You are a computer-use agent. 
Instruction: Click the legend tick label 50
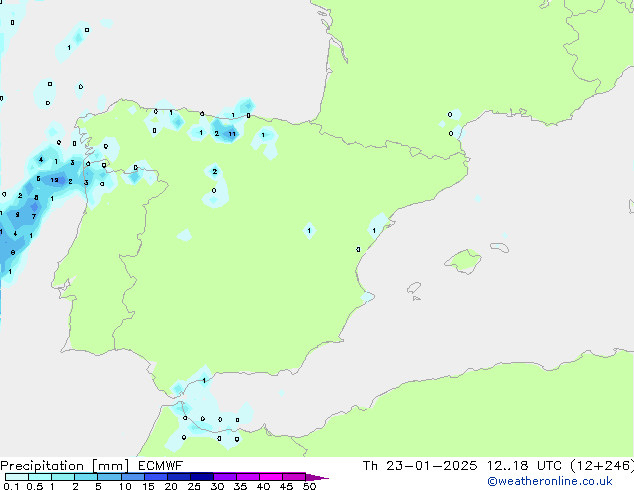(x=309, y=487)
